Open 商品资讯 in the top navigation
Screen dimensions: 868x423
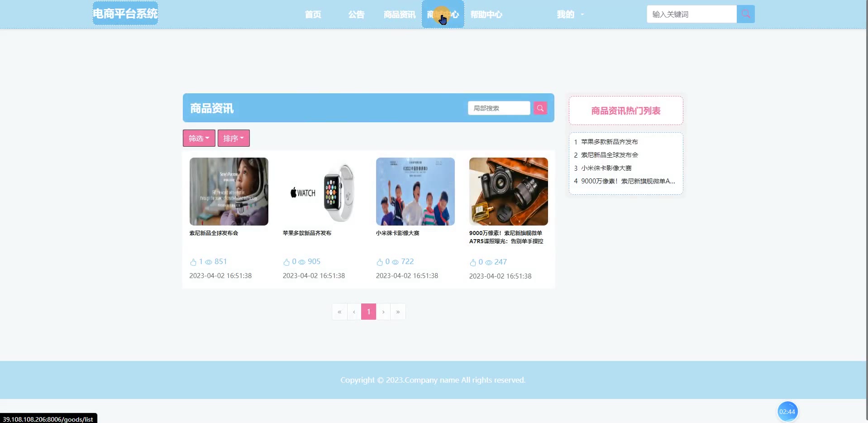[400, 14]
